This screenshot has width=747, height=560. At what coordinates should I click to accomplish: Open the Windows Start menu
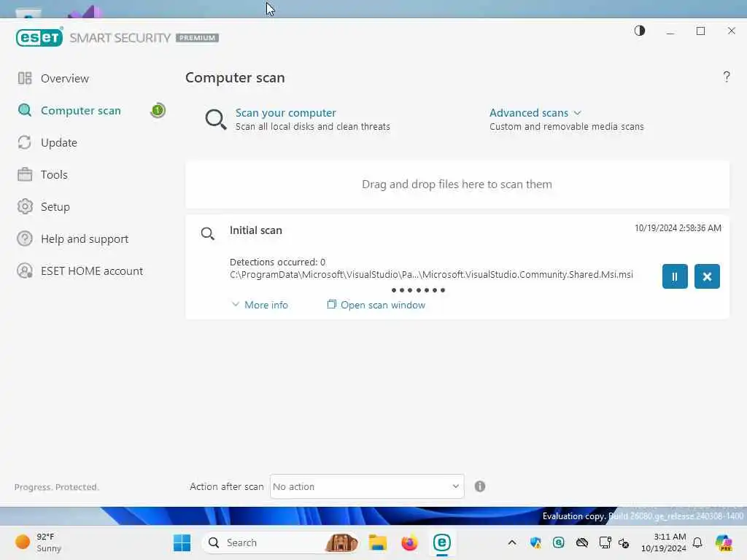pyautogui.click(x=182, y=542)
